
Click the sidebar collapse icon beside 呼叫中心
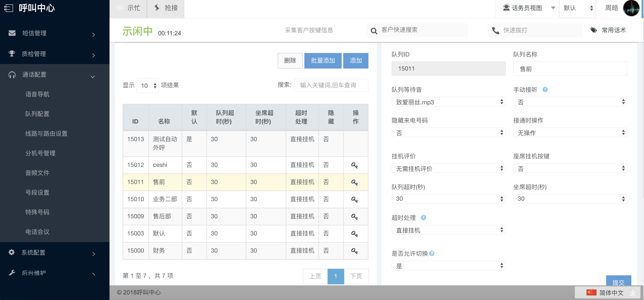coord(9,8)
